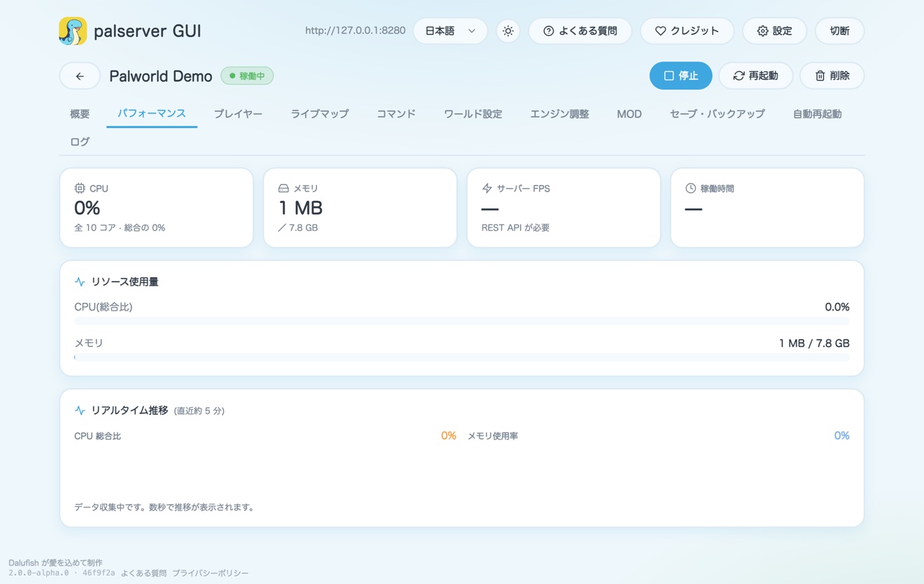Click the 0.0% CPU value in resources
The height and width of the screenshot is (584, 924).
(836, 307)
